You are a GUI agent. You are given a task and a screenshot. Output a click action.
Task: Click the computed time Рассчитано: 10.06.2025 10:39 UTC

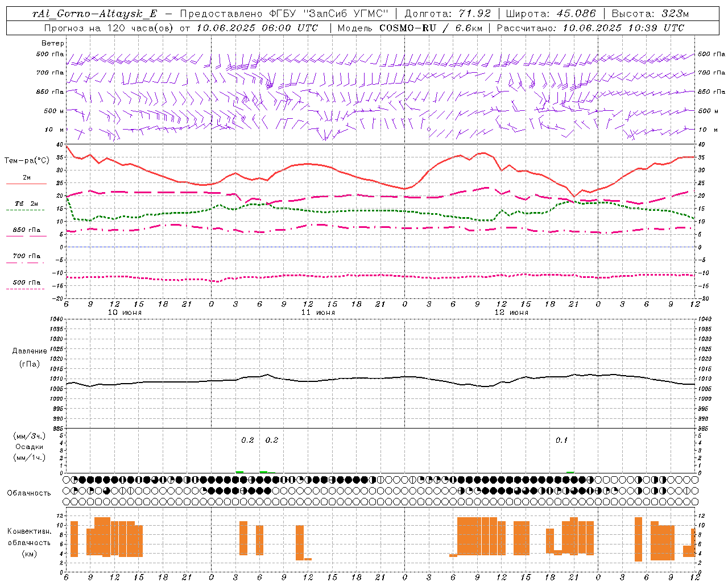(x=590, y=27)
